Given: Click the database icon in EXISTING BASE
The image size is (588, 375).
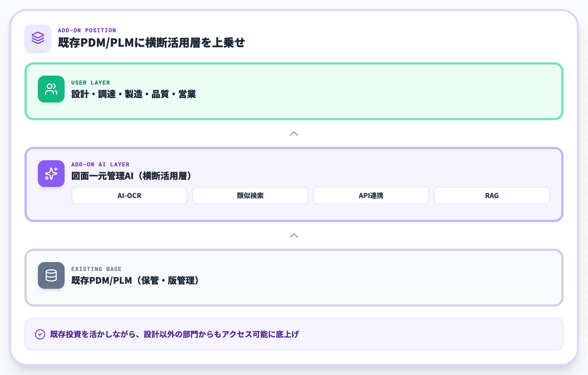Looking at the screenshot, I should [x=51, y=276].
